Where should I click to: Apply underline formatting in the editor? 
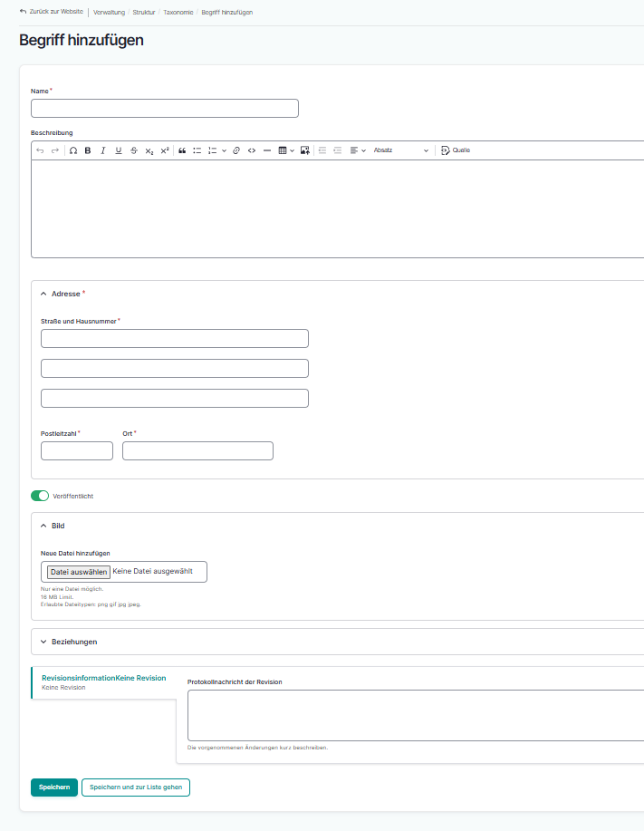(119, 150)
